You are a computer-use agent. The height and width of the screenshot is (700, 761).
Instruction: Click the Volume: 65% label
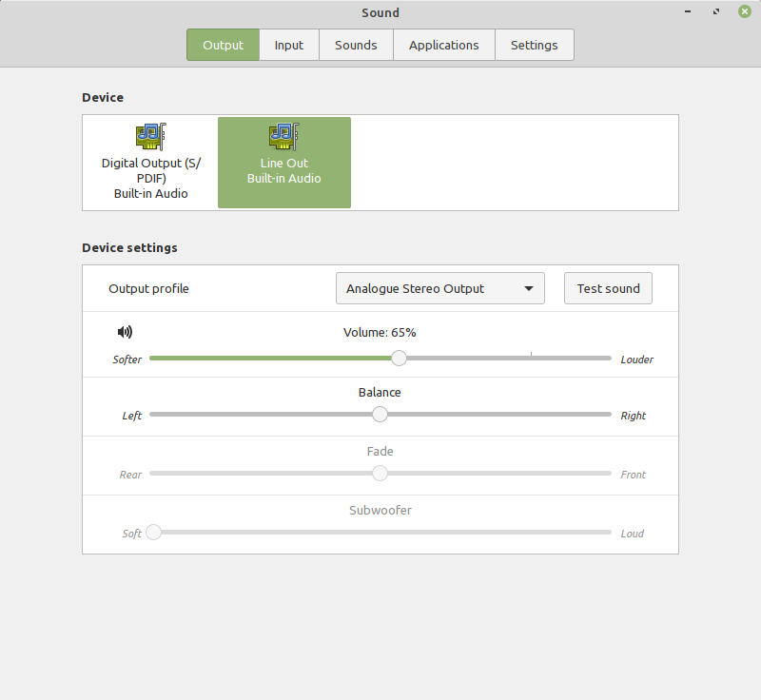tap(380, 332)
